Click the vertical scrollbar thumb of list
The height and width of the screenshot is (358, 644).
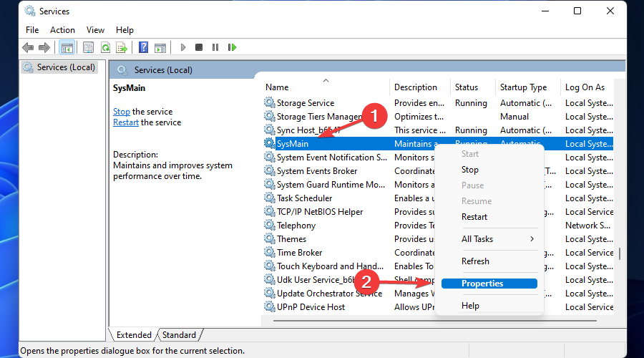click(x=620, y=253)
